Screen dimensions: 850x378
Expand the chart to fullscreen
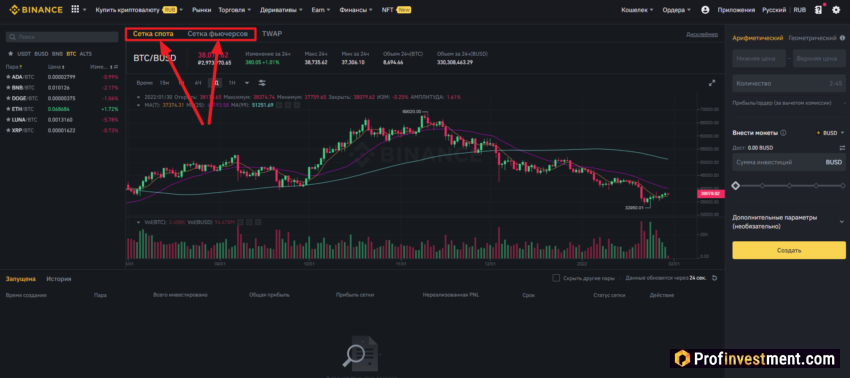click(712, 83)
